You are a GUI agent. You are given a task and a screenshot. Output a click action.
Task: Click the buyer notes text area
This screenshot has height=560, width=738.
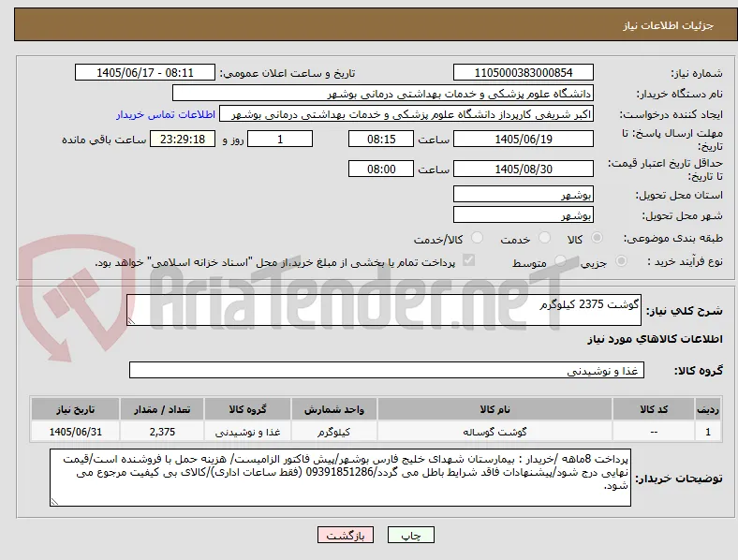click(x=340, y=478)
